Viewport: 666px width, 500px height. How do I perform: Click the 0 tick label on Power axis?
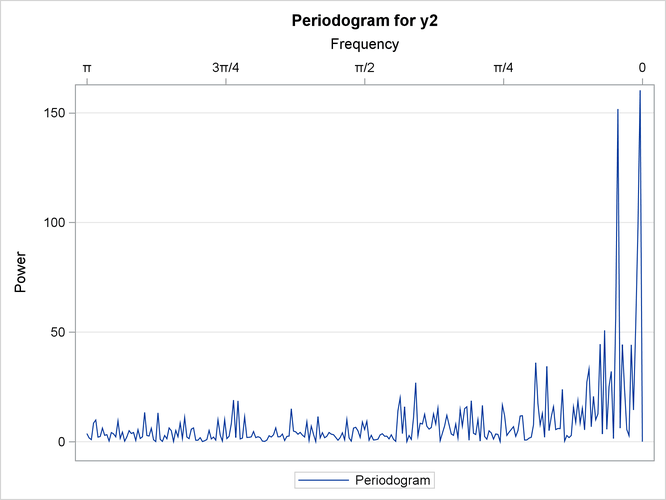[x=60, y=442]
